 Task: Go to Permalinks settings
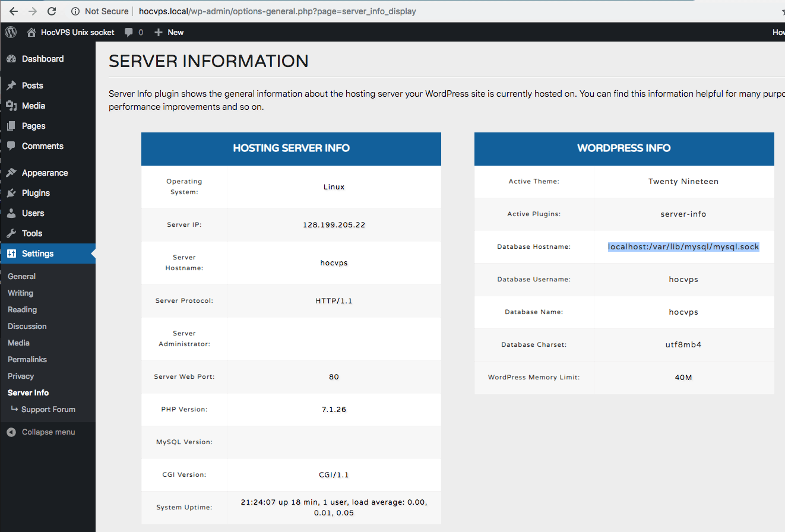tap(27, 359)
